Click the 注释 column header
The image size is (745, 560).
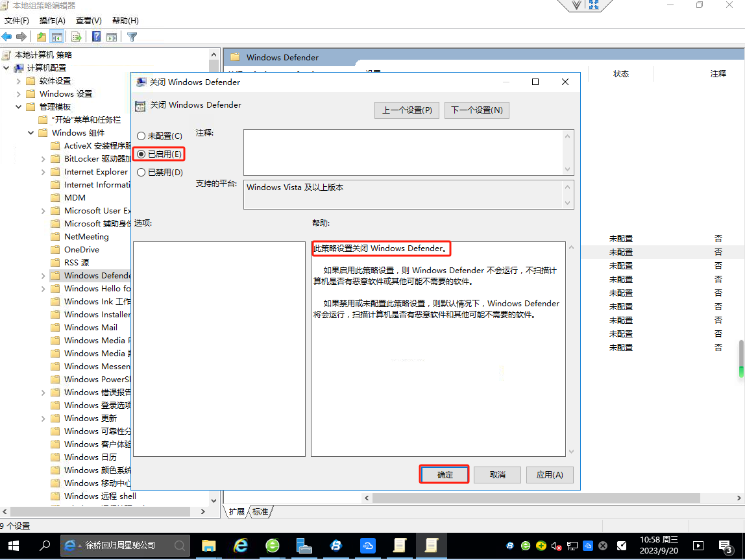click(718, 73)
